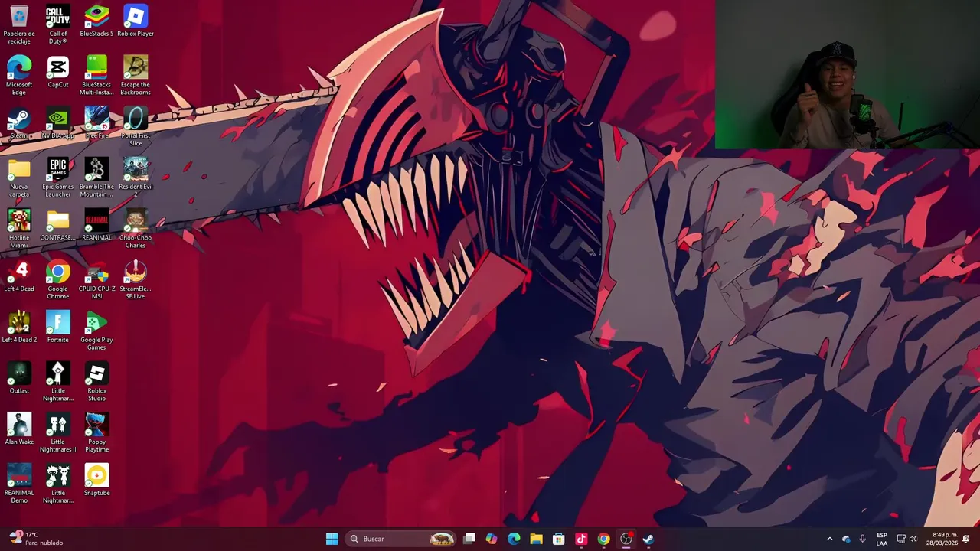Open the volume control in the tray
980x551 pixels.
click(913, 539)
